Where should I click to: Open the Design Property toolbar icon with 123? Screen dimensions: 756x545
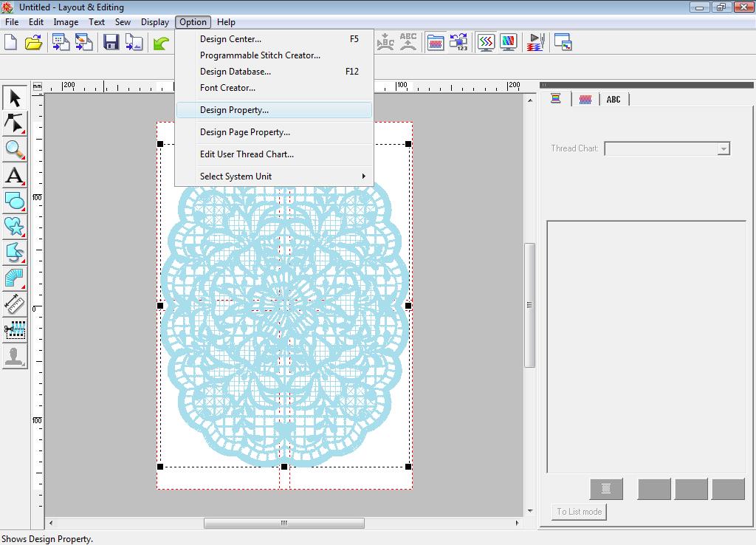[458, 42]
